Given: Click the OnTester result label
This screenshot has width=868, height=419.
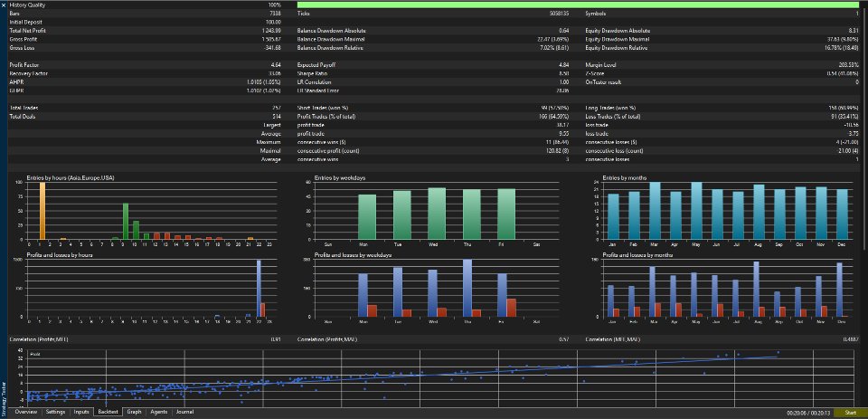Looking at the screenshot, I should [603, 82].
